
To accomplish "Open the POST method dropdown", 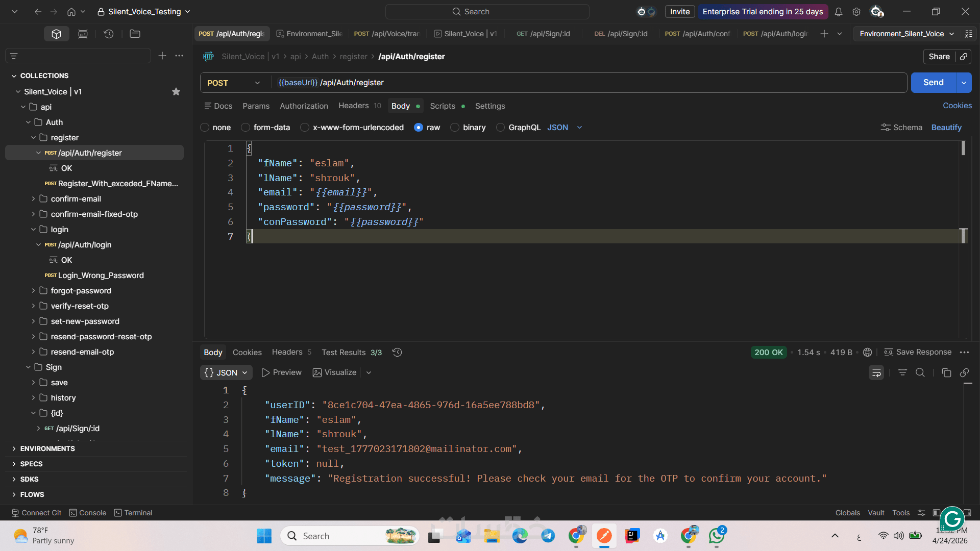I will click(x=234, y=83).
